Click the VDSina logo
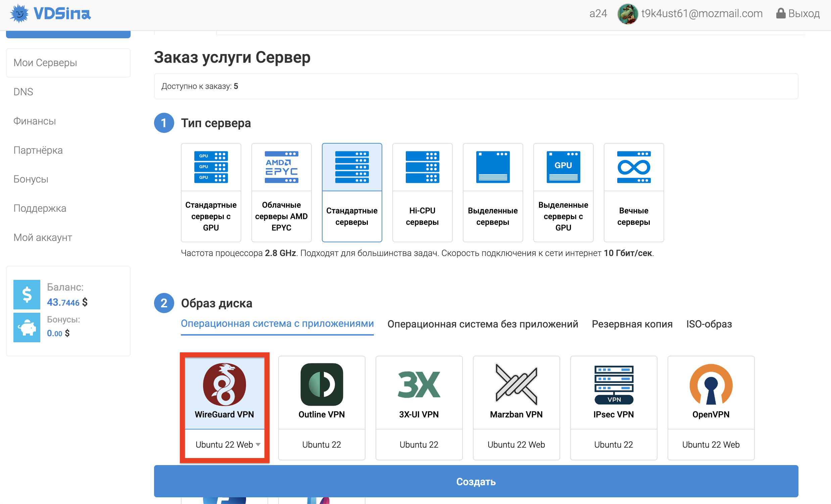The height and width of the screenshot is (504, 831). (x=50, y=13)
